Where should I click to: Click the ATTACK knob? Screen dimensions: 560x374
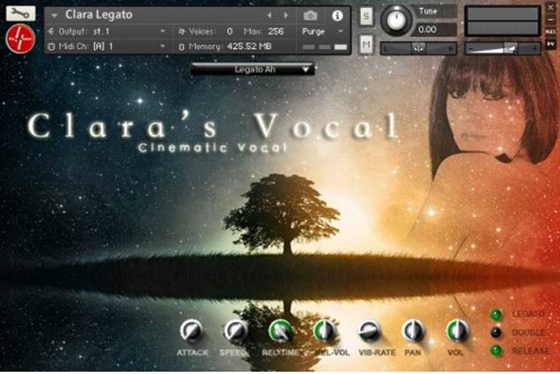pyautogui.click(x=191, y=331)
